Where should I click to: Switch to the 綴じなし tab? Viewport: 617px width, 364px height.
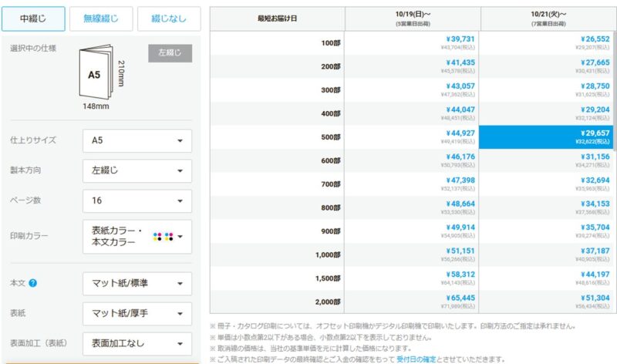point(168,19)
